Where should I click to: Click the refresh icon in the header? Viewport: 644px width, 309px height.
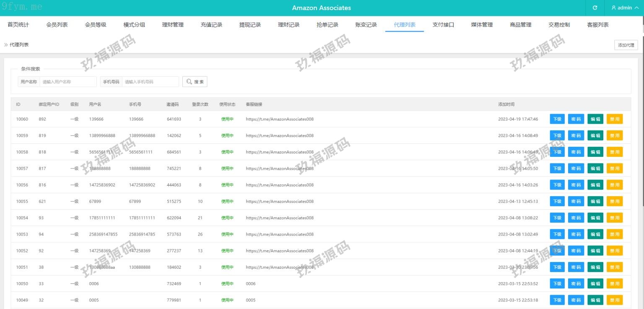[595, 8]
